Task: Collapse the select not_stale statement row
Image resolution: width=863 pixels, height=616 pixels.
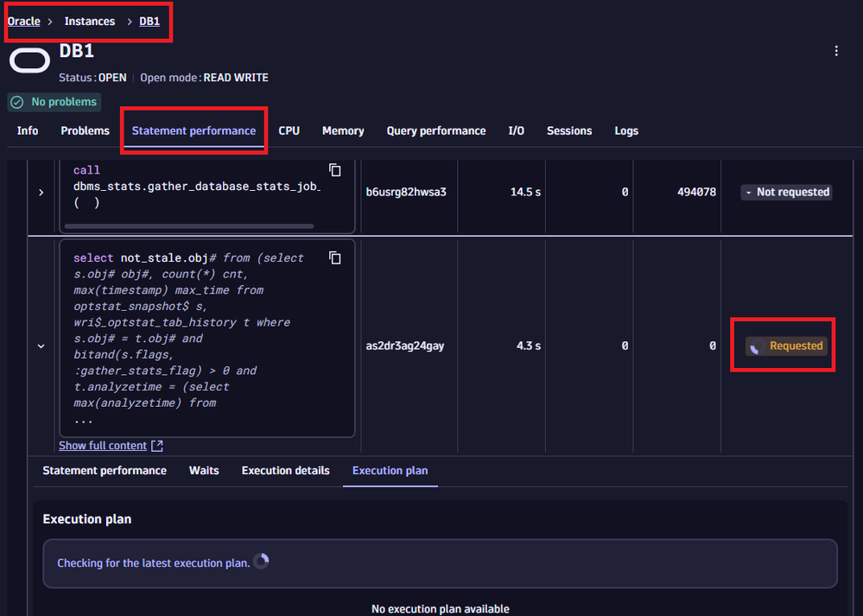Action: pyautogui.click(x=41, y=346)
